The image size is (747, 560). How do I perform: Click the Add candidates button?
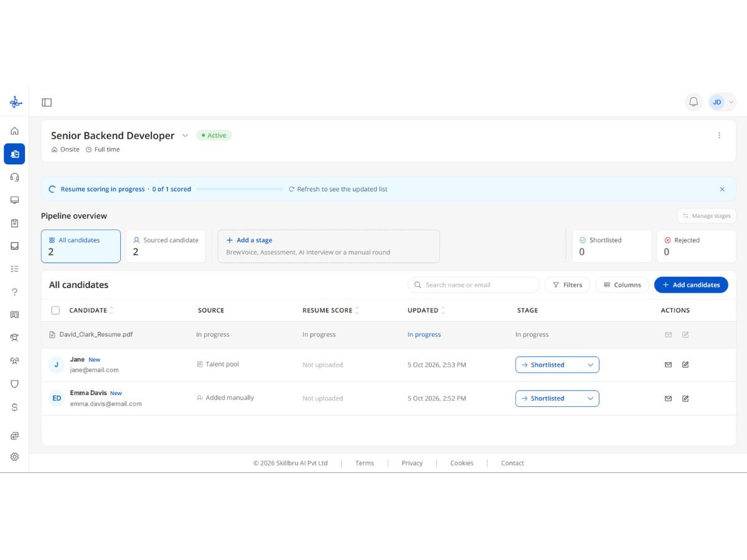click(x=691, y=285)
